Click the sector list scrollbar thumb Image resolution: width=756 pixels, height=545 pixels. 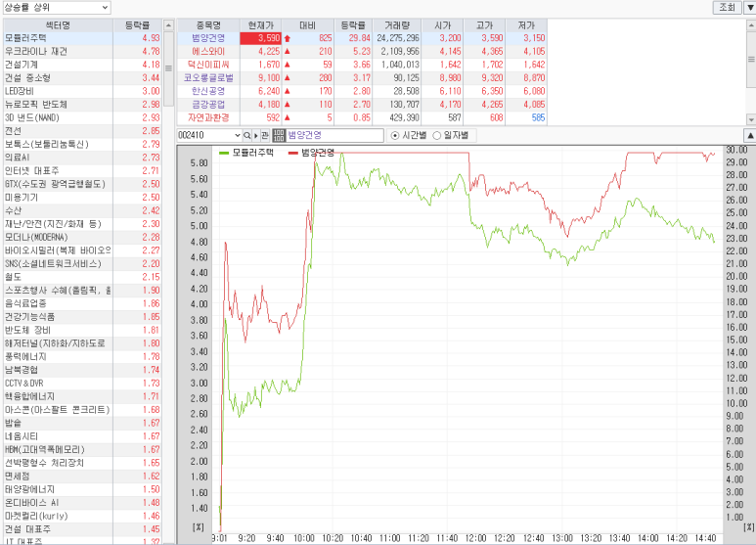tap(168, 68)
